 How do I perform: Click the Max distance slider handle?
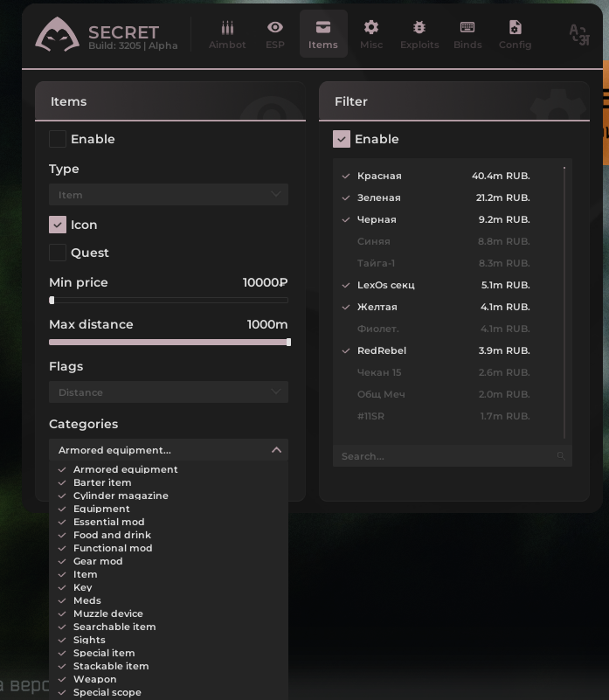(x=288, y=343)
